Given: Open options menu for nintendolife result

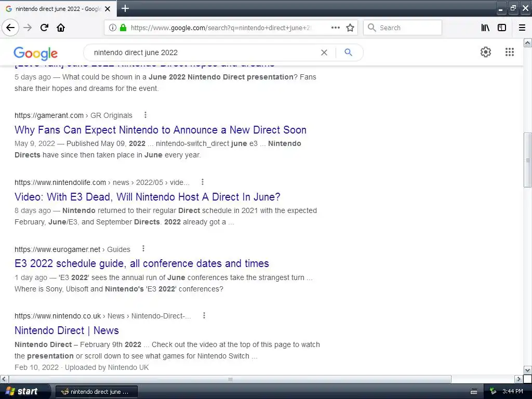Looking at the screenshot, I should [202, 182].
